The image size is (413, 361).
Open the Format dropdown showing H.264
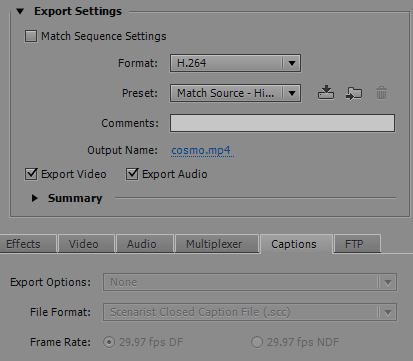[235, 63]
